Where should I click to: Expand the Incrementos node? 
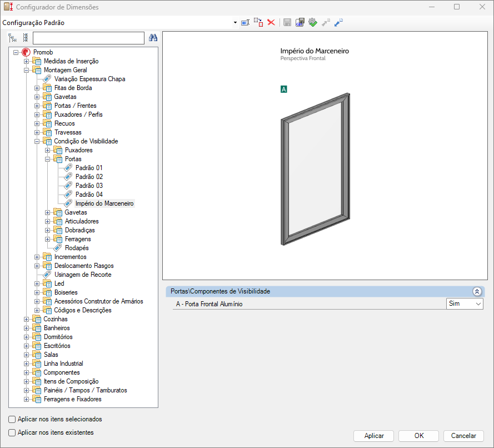tap(37, 257)
